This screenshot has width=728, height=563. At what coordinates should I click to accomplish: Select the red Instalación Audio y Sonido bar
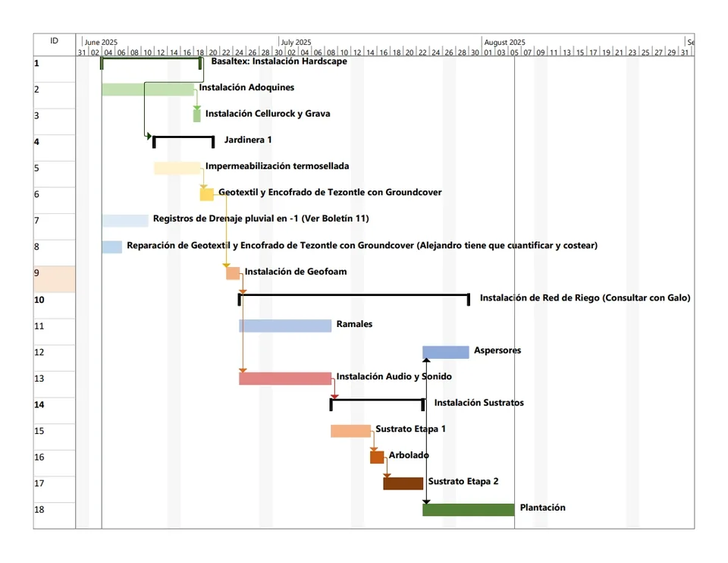pos(285,379)
